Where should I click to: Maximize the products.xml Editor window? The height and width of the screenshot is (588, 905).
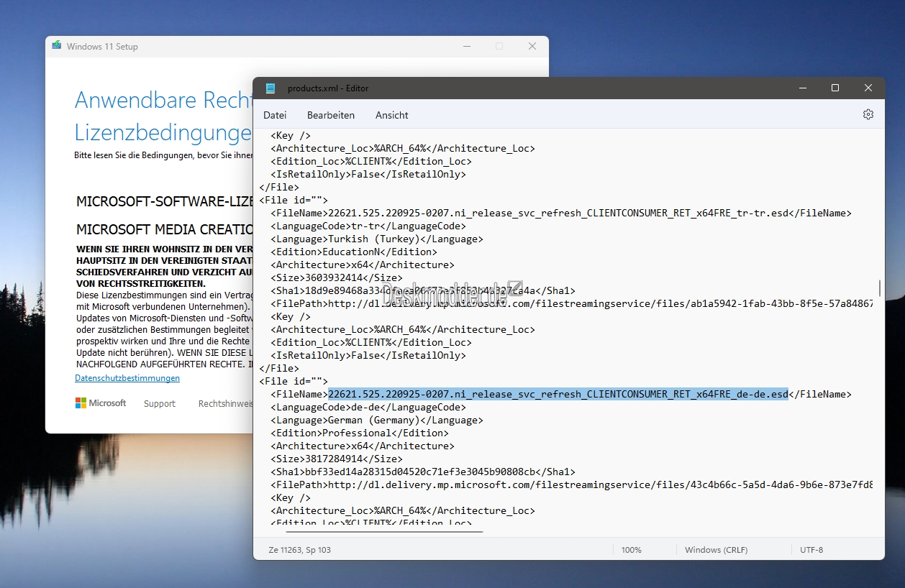point(835,88)
